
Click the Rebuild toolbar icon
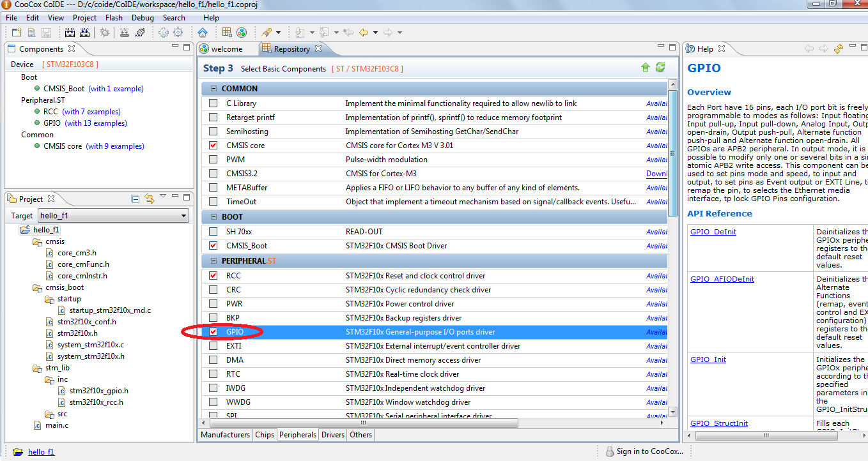pos(85,33)
